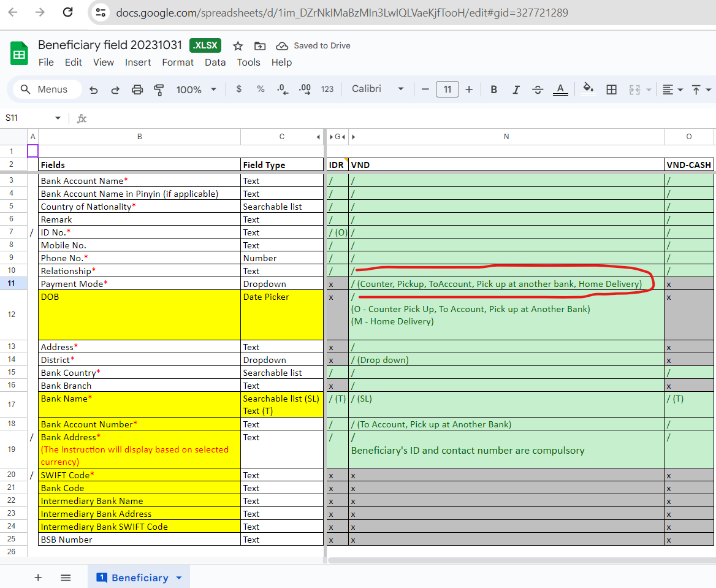Open the Format menu

click(178, 63)
